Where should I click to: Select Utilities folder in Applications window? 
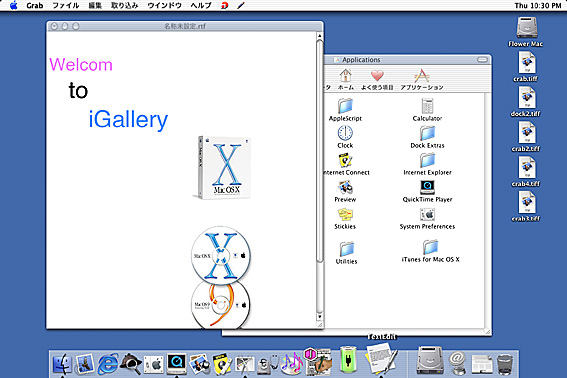346,252
